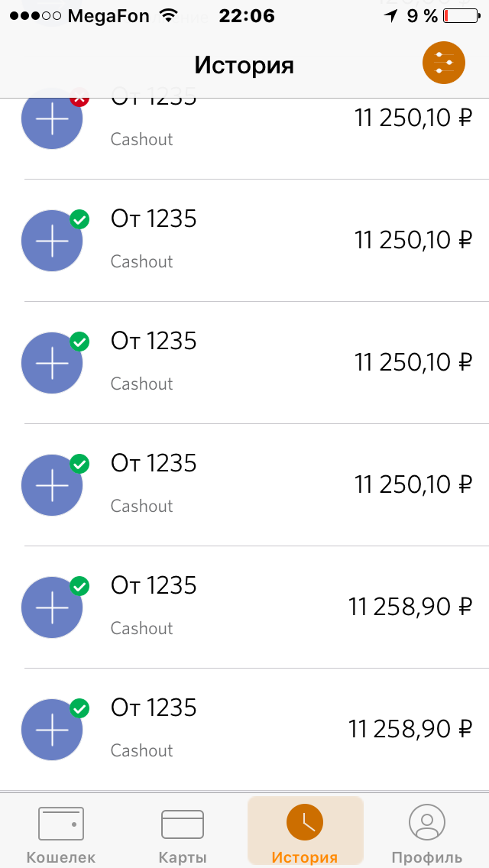Tap the MegaFon carrier label
Viewport: 489px width, 868px height.
109,16
